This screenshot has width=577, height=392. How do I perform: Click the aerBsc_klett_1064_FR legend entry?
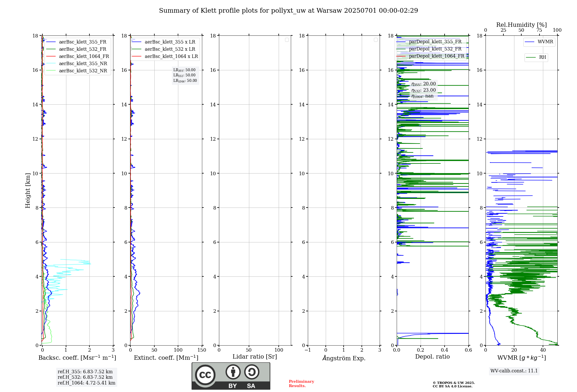coord(78,56)
